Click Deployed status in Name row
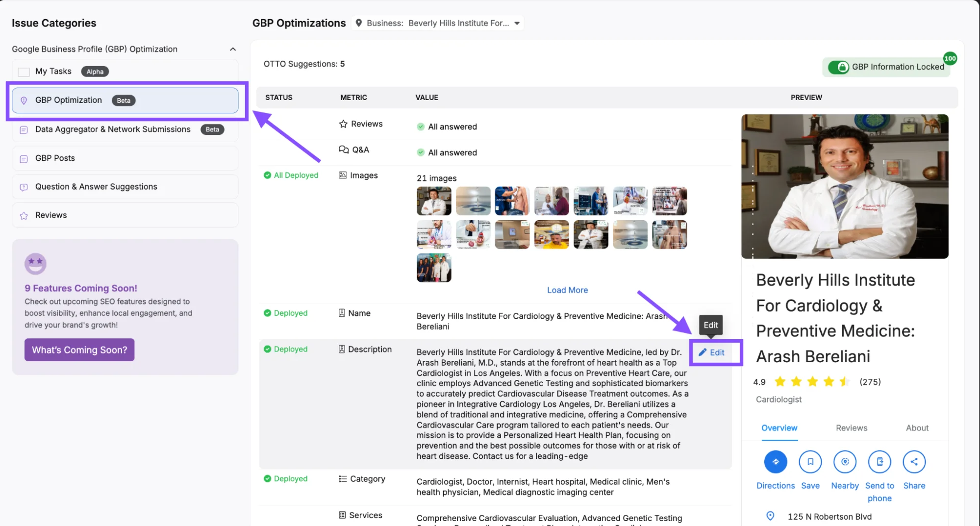This screenshot has height=526, width=980. tap(285, 313)
